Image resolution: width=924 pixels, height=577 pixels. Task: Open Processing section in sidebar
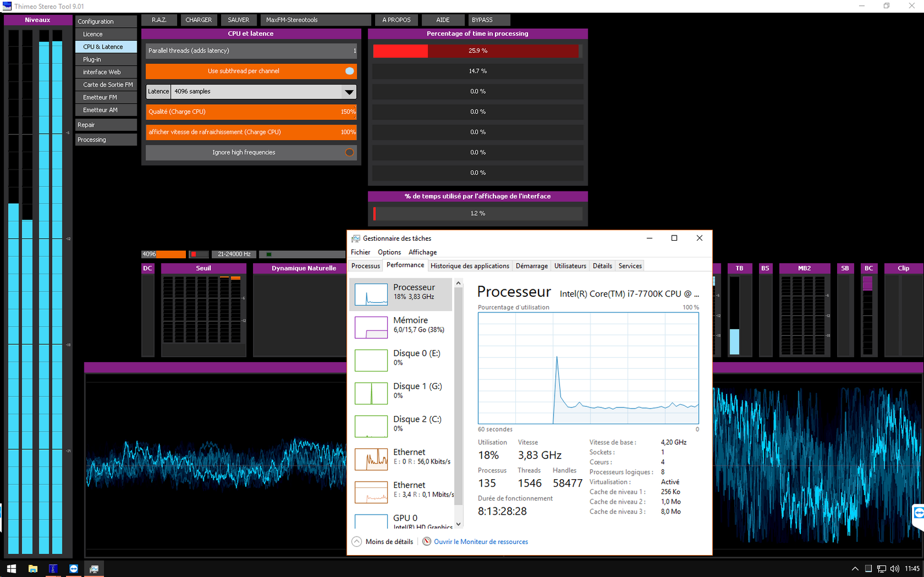coord(106,140)
